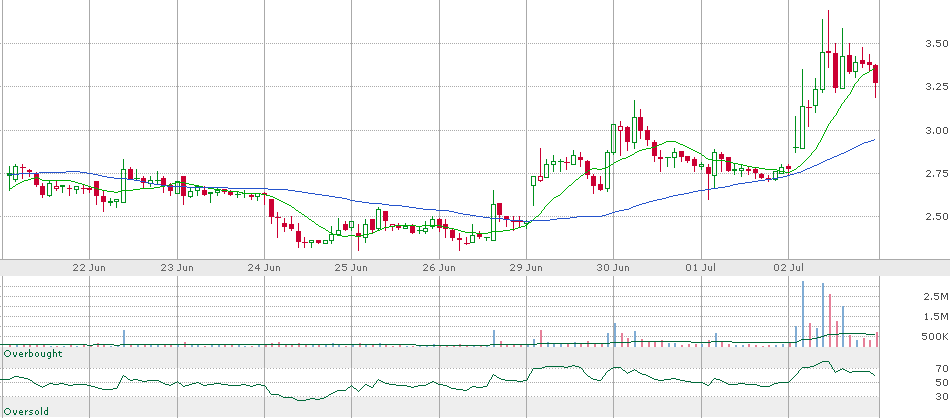Click the 2.5M volume axis label
This screenshot has width=950, height=418.
[935, 296]
